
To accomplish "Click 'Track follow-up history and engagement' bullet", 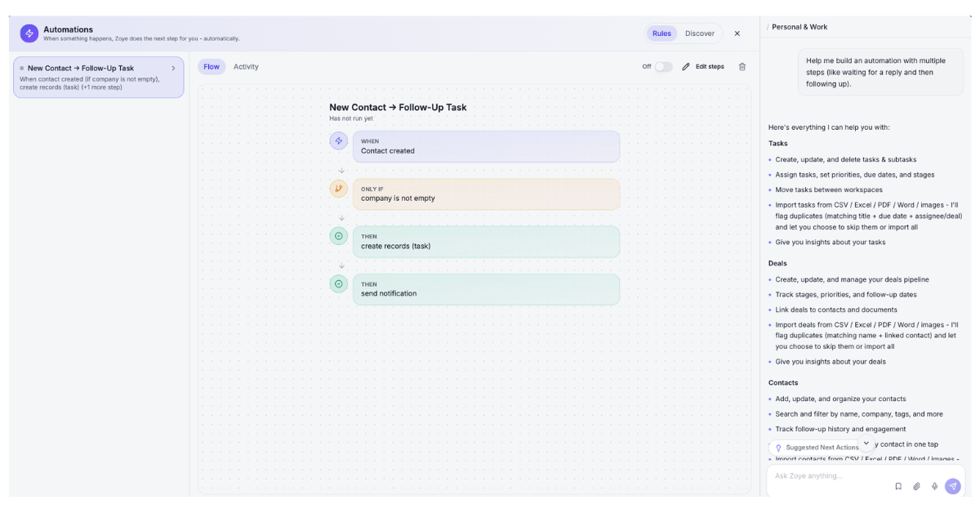I will coord(840,429).
